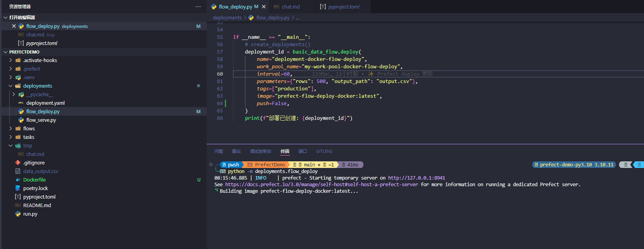
Task: Click poetry.lock file icon
Action: (18, 188)
